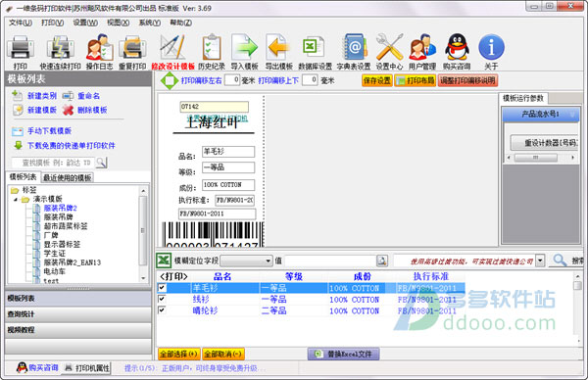Open the 帮助(Z) menu
This screenshot has width=588, height=380.
(x=180, y=23)
